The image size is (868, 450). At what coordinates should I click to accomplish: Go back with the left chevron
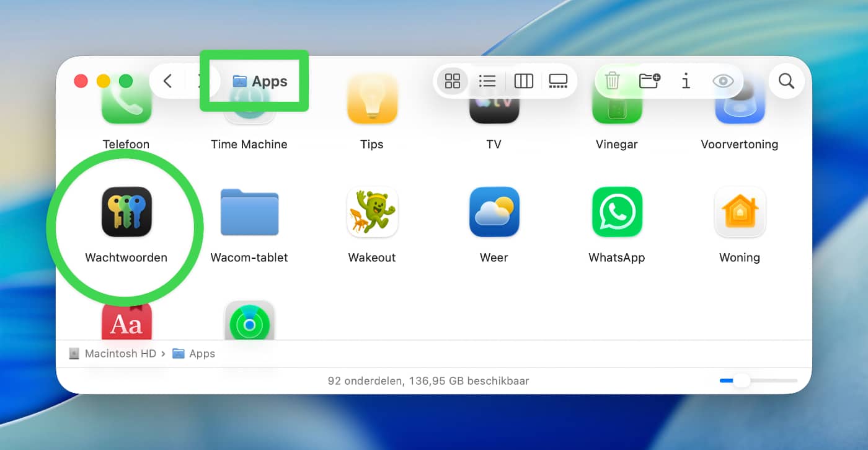pos(167,81)
